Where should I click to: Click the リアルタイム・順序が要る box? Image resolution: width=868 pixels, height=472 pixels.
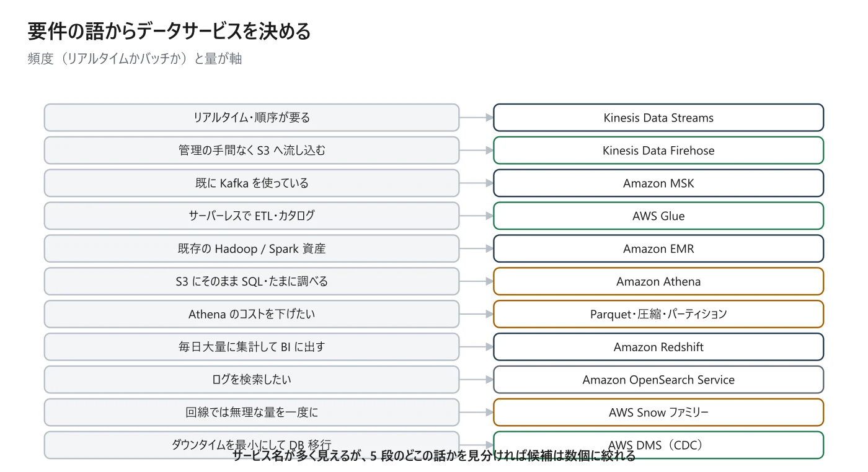point(252,118)
